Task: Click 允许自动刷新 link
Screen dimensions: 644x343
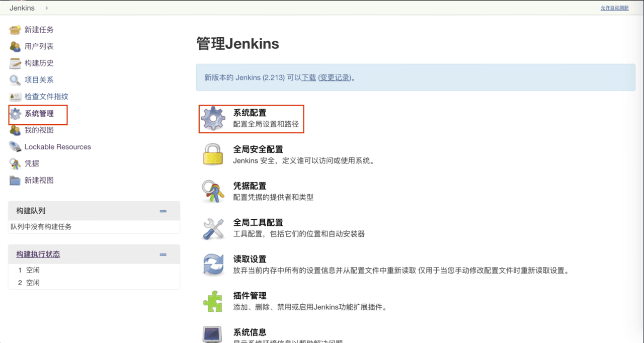Action: pyautogui.click(x=614, y=8)
